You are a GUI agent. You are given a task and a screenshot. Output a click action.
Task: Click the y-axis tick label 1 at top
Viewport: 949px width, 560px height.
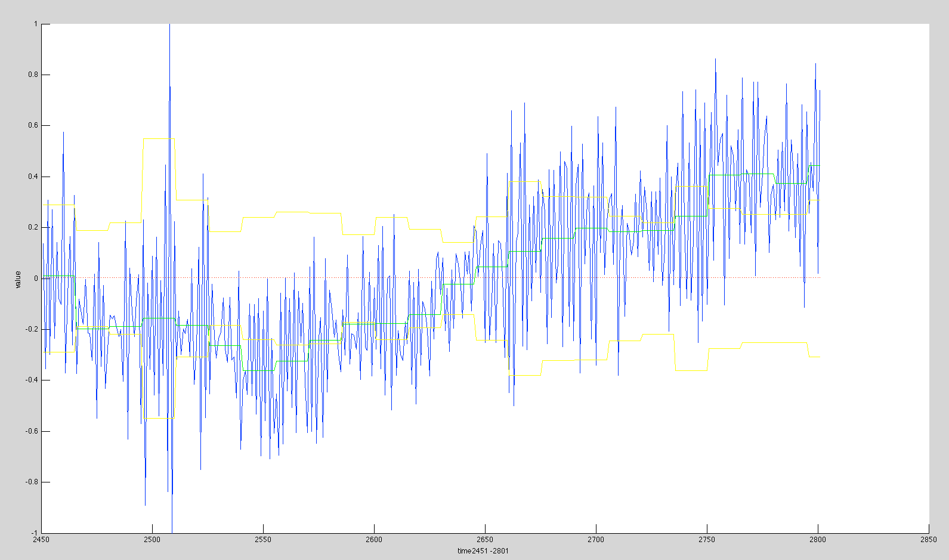coord(36,24)
